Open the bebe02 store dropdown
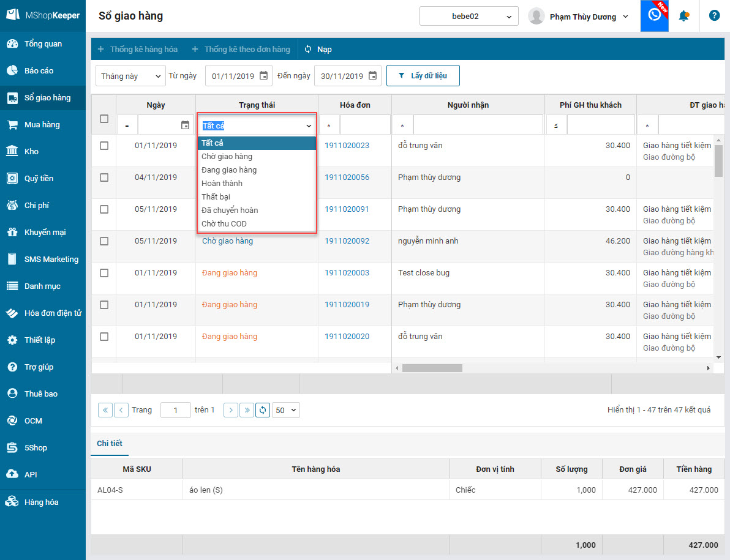This screenshot has height=560, width=730. click(468, 17)
